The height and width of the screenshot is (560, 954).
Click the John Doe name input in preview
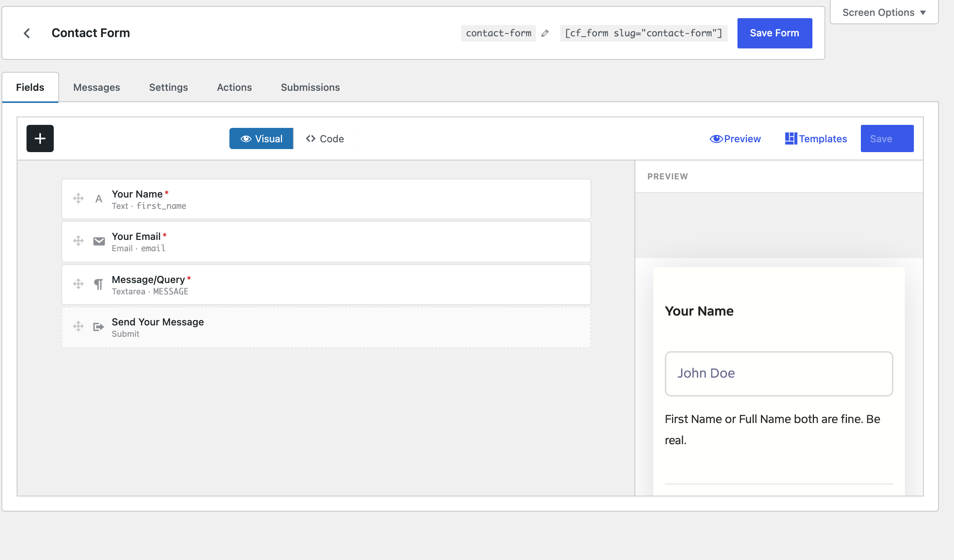[778, 373]
